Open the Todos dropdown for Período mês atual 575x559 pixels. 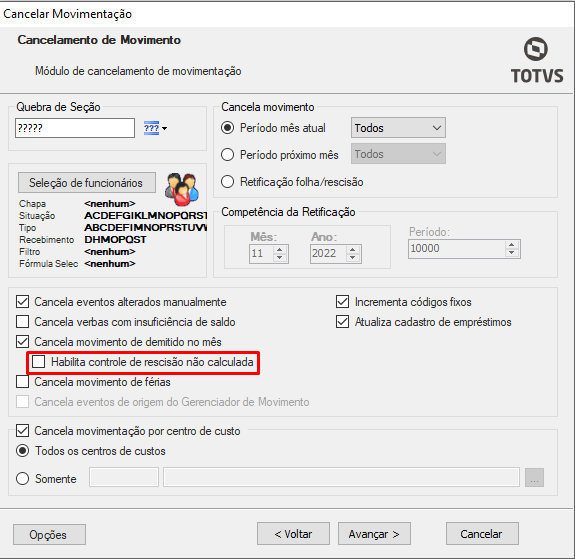point(398,128)
